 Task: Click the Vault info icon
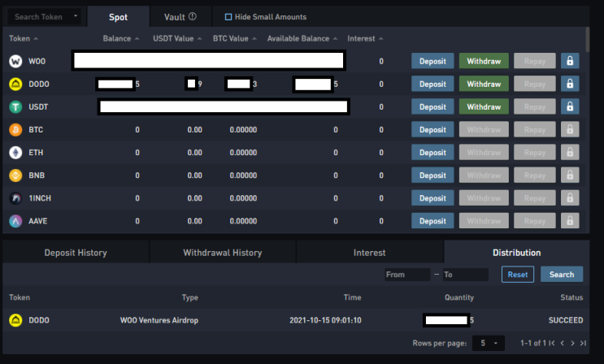tap(193, 16)
